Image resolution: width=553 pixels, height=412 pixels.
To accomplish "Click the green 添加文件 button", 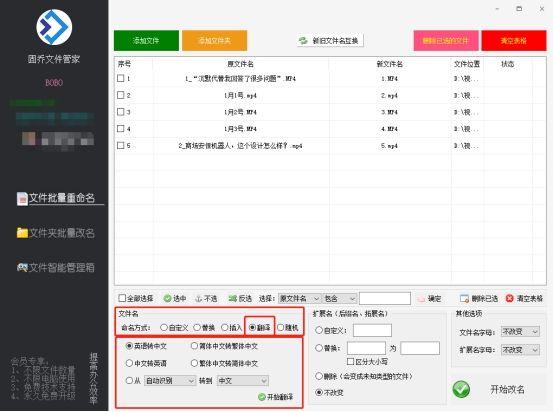I will pos(146,41).
